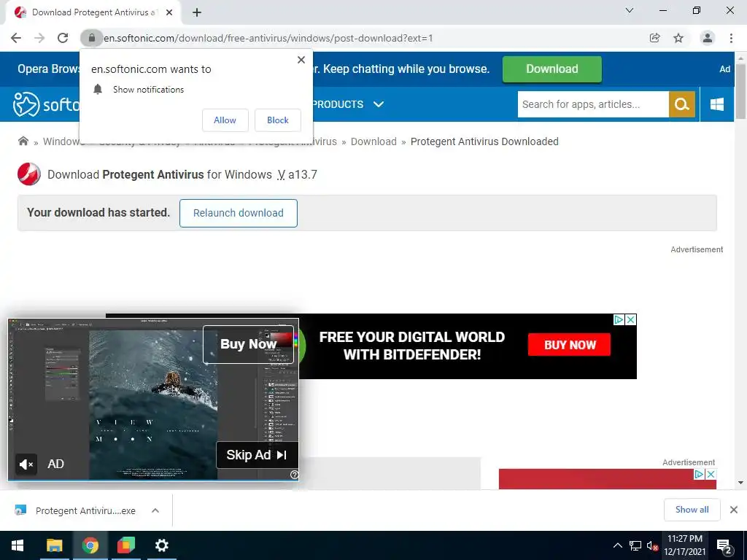Allow notifications from en.softonic.com
The width and height of the screenshot is (747, 560).
pyautogui.click(x=225, y=120)
